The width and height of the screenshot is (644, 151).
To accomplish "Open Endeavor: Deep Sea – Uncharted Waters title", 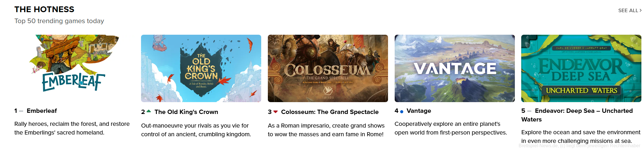I will 583,111.
